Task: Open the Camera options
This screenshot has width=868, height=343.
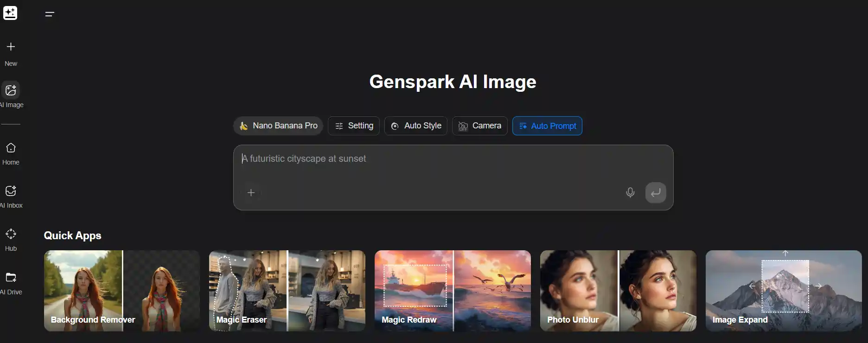Action: click(480, 126)
